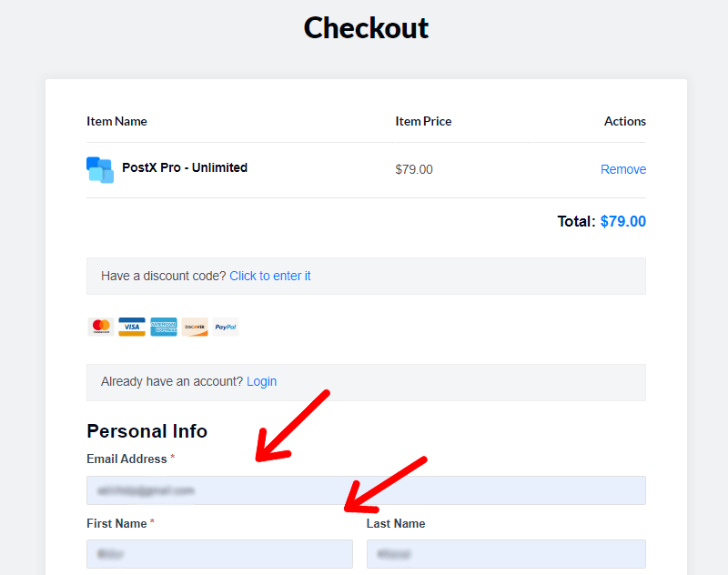Click the Personal Info section heading
728x575 pixels.
click(x=147, y=431)
